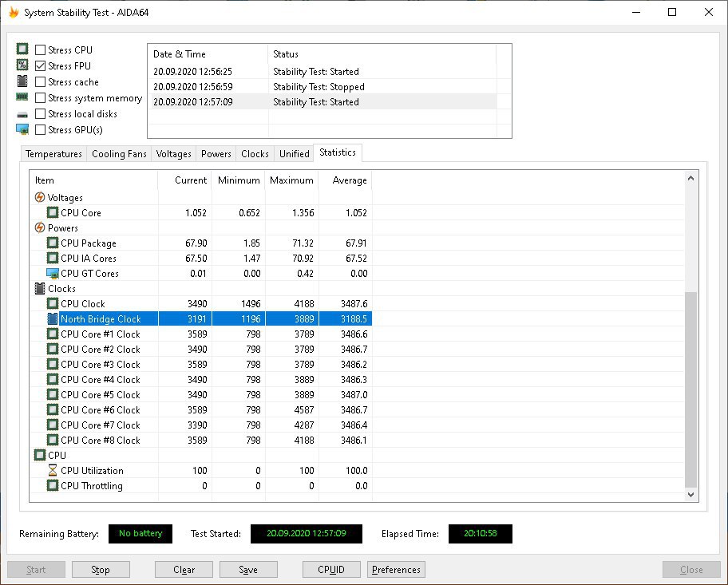Click the North Bridge Clock row icon
728x585 pixels.
53,318
